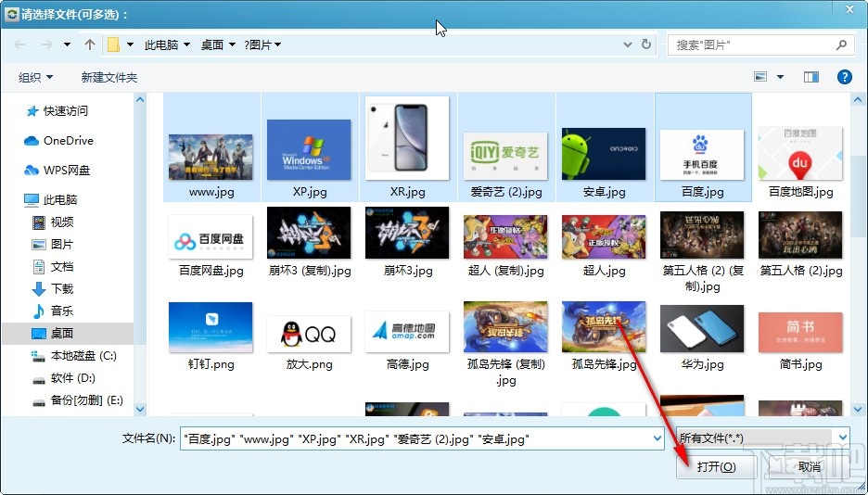Image resolution: width=868 pixels, height=495 pixels.
Task: Click 此电脑 breadcrumb in address bar
Action: point(161,44)
